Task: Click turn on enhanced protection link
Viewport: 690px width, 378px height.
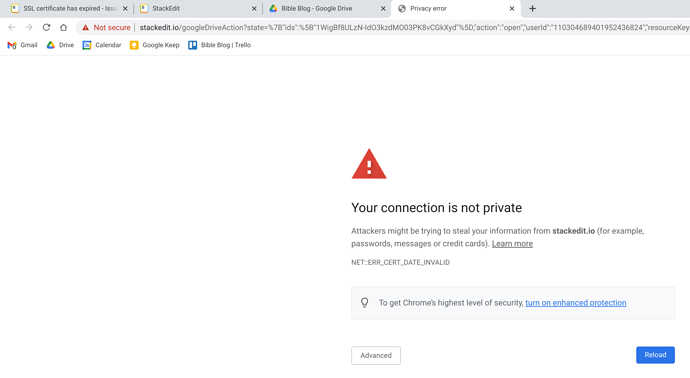Action: point(576,303)
